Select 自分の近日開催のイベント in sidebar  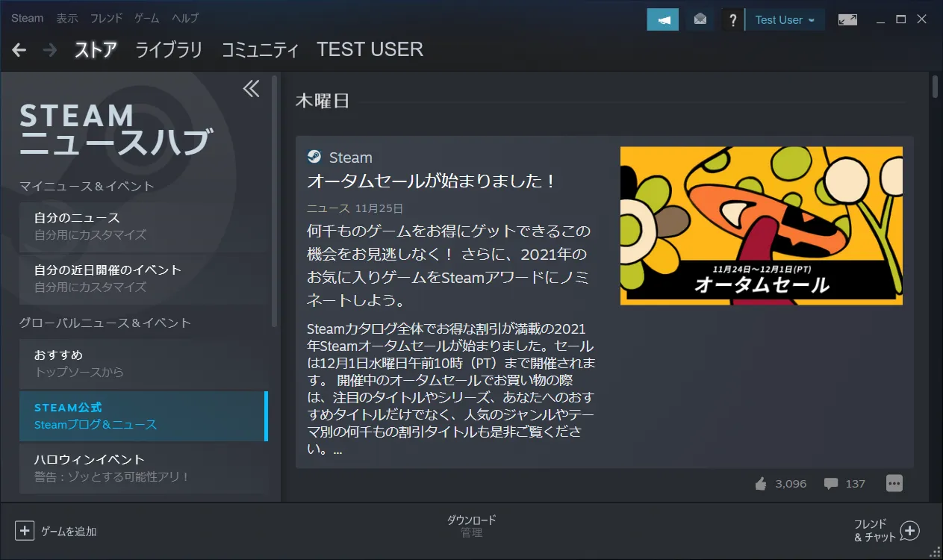pyautogui.click(x=143, y=278)
